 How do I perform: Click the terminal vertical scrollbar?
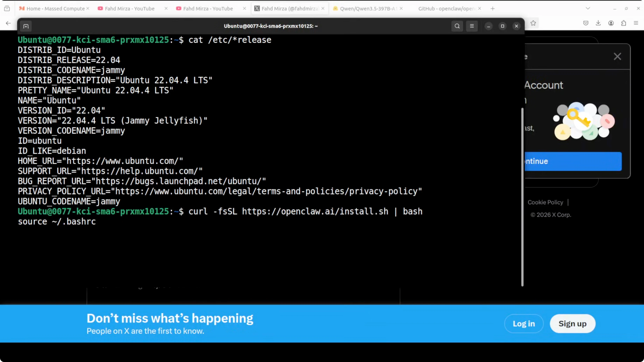click(x=522, y=197)
